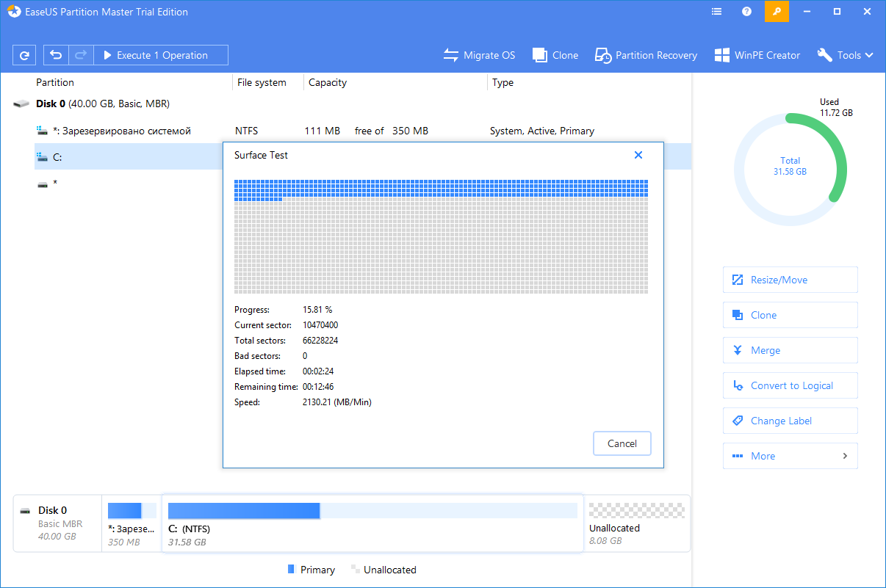The height and width of the screenshot is (588, 886).
Task: Select the system reserved partition row
Action: tap(363, 131)
